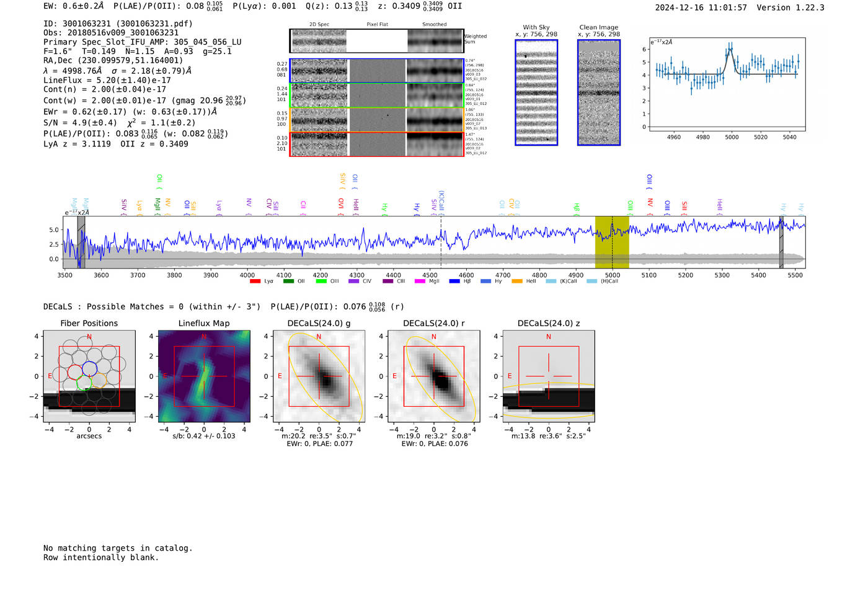Click the gray hatched band near 3540 Å
The image size is (868, 591).
click(x=81, y=242)
